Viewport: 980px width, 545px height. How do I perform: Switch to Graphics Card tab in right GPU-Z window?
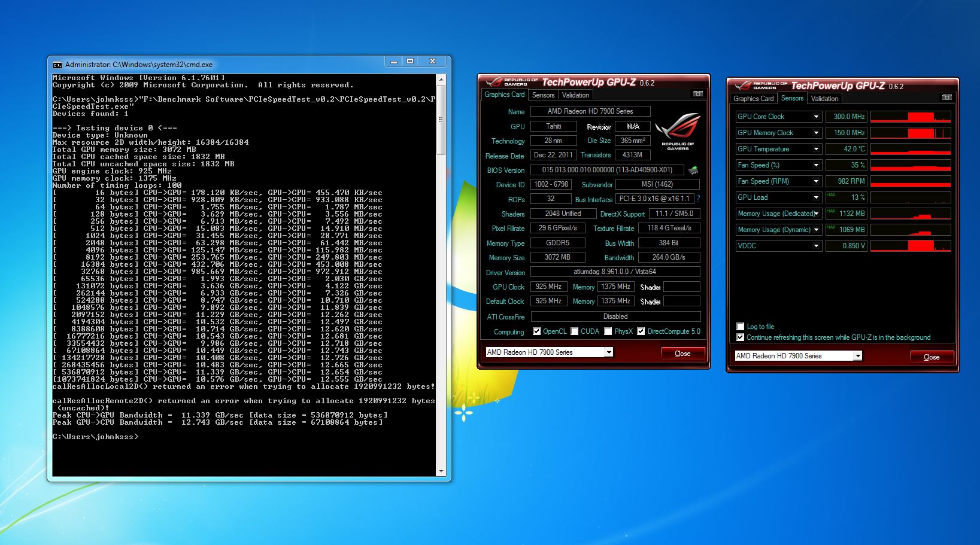tap(754, 99)
